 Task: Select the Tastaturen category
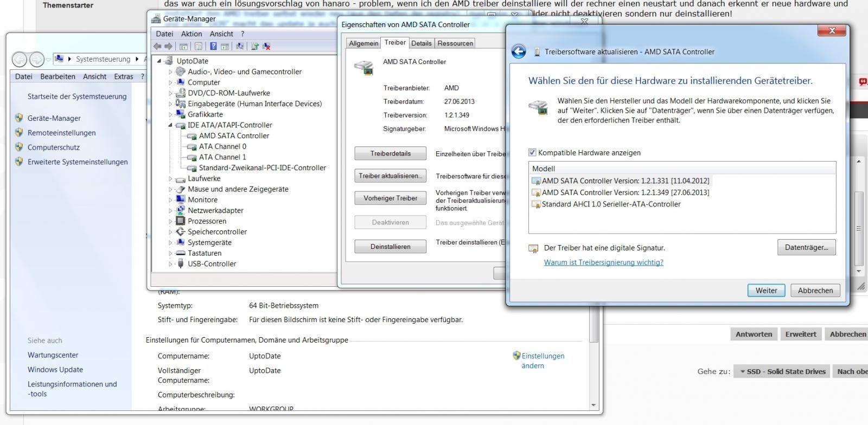pos(205,253)
